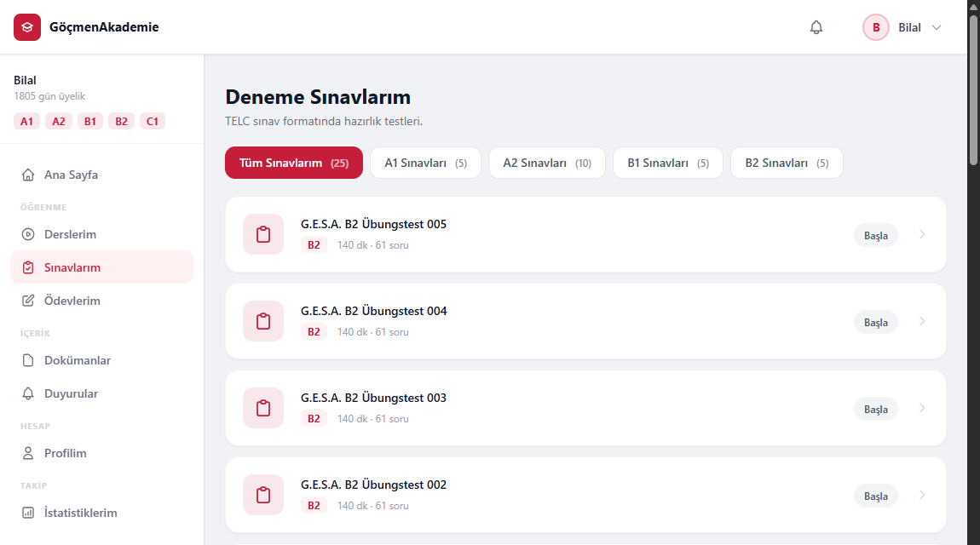The image size is (980, 545).
Task: Open Profilim in the sidebar
Action: 102,453
